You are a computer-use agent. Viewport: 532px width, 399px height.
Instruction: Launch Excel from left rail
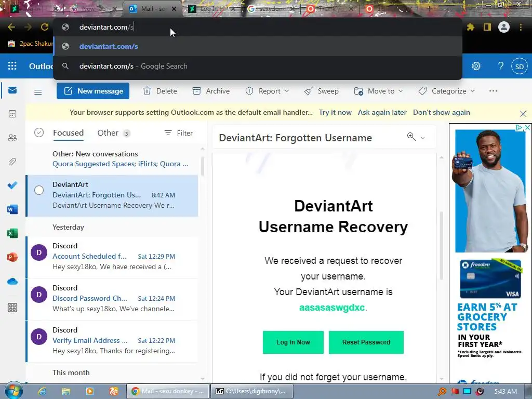tap(12, 233)
